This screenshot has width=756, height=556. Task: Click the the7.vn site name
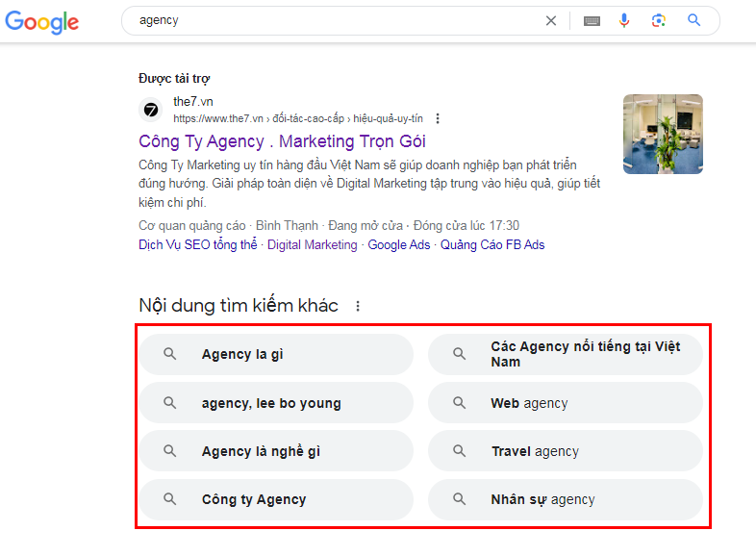pyautogui.click(x=193, y=102)
